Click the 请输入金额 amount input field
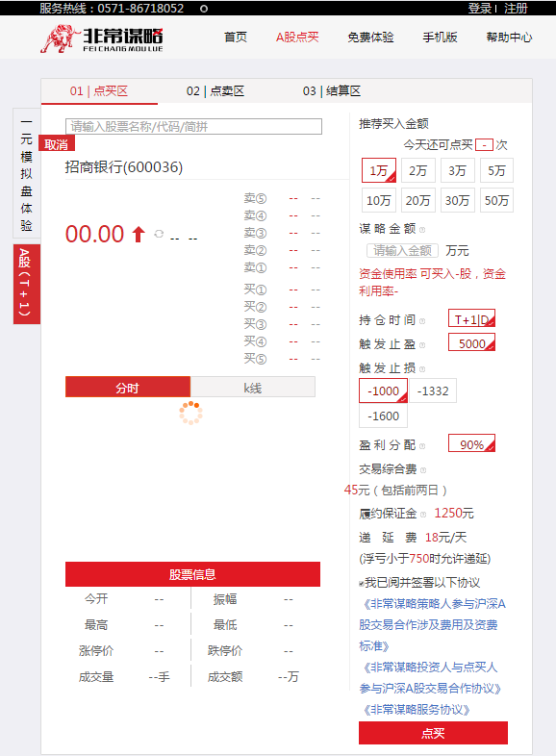This screenshot has width=556, height=756. coord(402,251)
